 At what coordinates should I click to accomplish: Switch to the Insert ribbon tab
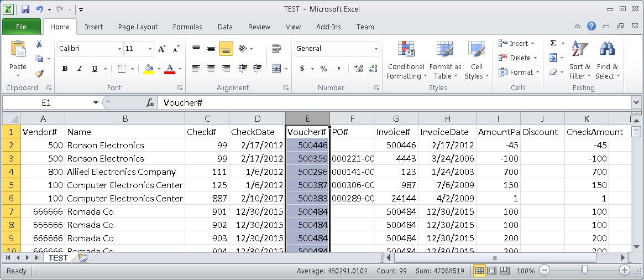(x=93, y=27)
